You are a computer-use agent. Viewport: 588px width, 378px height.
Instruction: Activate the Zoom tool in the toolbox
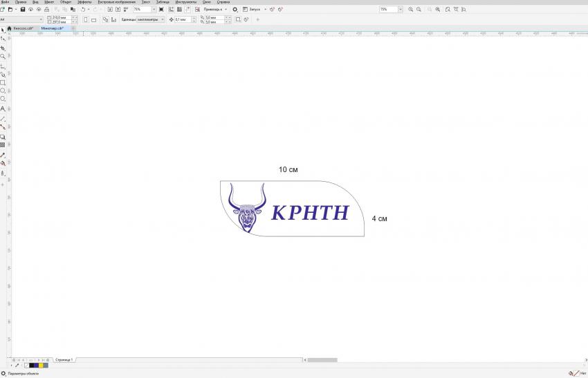[3, 57]
